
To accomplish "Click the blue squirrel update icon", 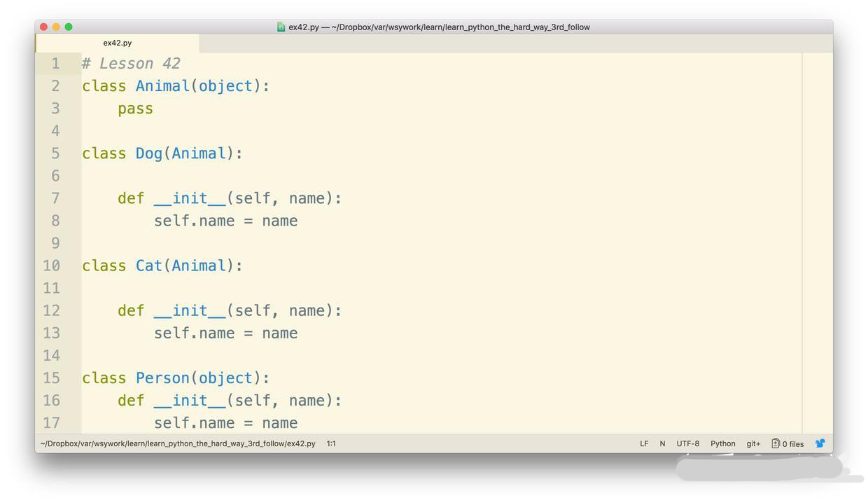I will pyautogui.click(x=820, y=443).
